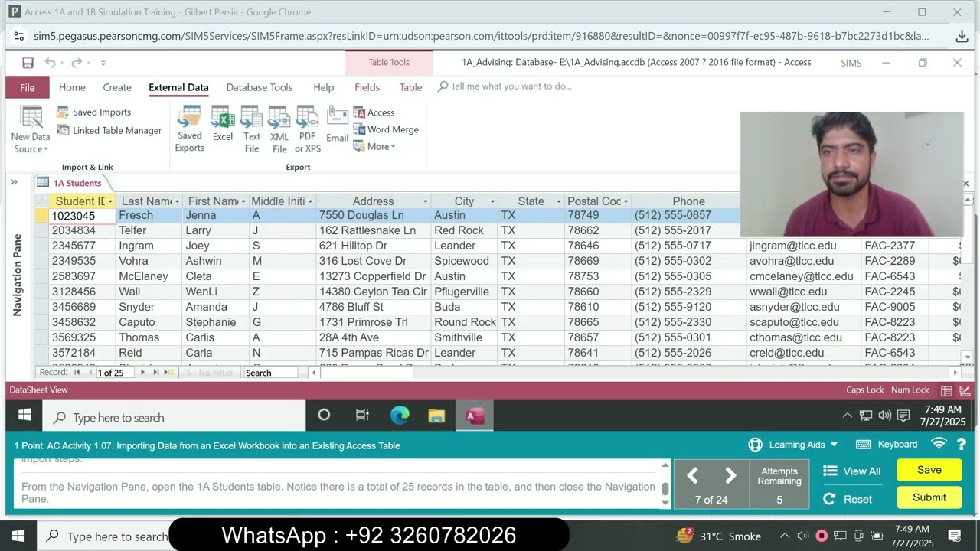Open File Explorer from the simulated taskbar

(x=436, y=416)
